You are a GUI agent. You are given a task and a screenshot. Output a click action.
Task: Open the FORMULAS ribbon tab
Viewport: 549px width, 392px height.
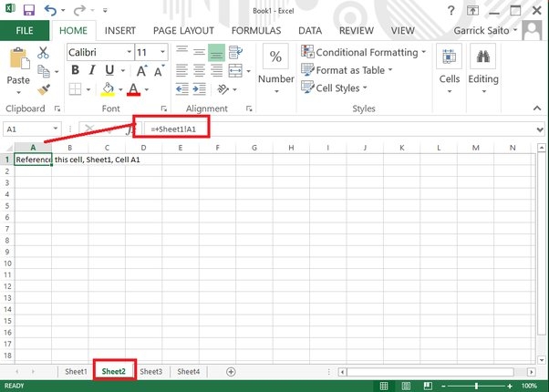(256, 30)
